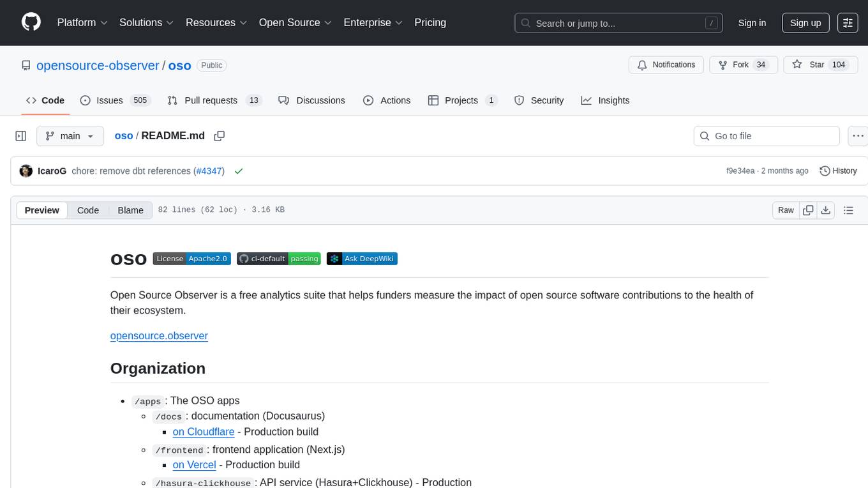The width and height of the screenshot is (868, 488).
Task: Click the oso README title heading
Action: tap(128, 259)
